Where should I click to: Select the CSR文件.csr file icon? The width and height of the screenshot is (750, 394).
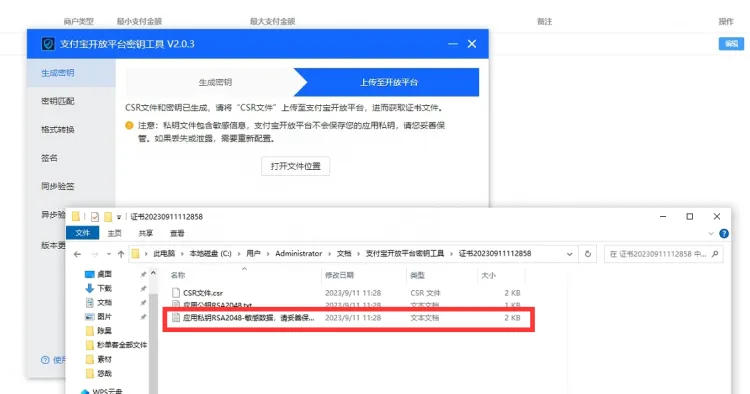pyautogui.click(x=176, y=293)
